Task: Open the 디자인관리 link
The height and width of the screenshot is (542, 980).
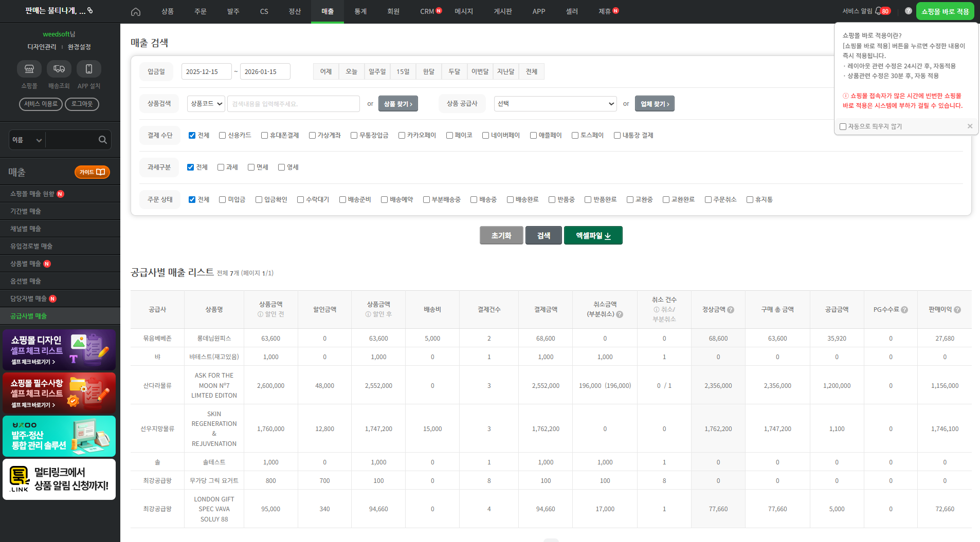Action: tap(42, 47)
